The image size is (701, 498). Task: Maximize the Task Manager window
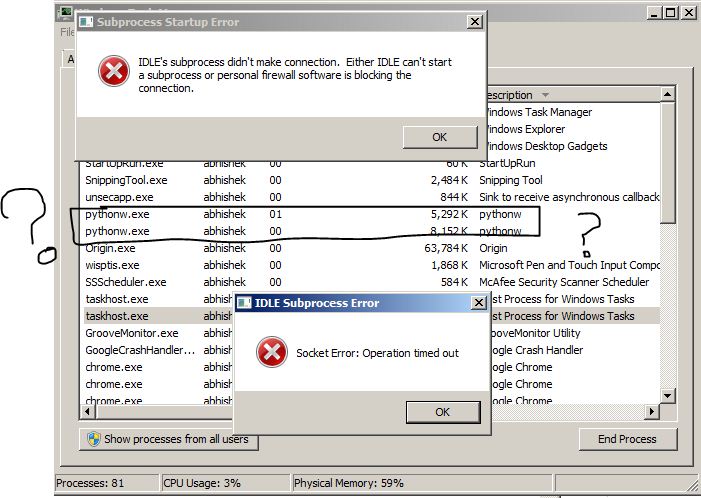[x=670, y=13]
